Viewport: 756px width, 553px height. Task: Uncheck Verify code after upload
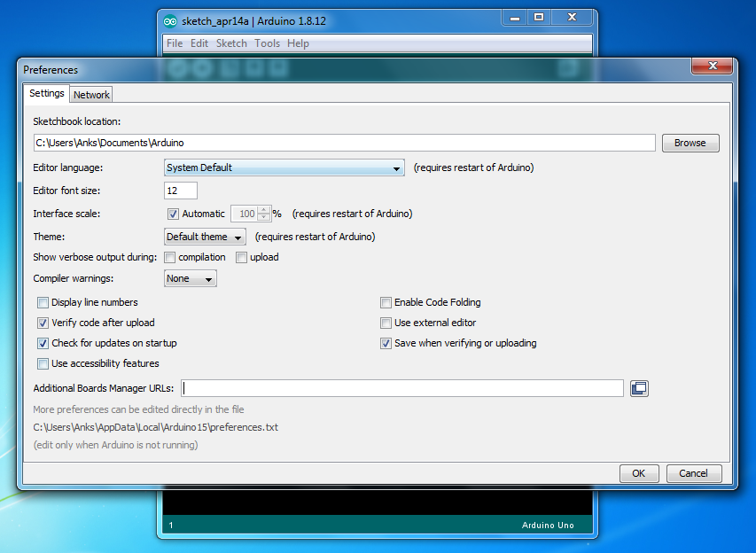coord(43,323)
